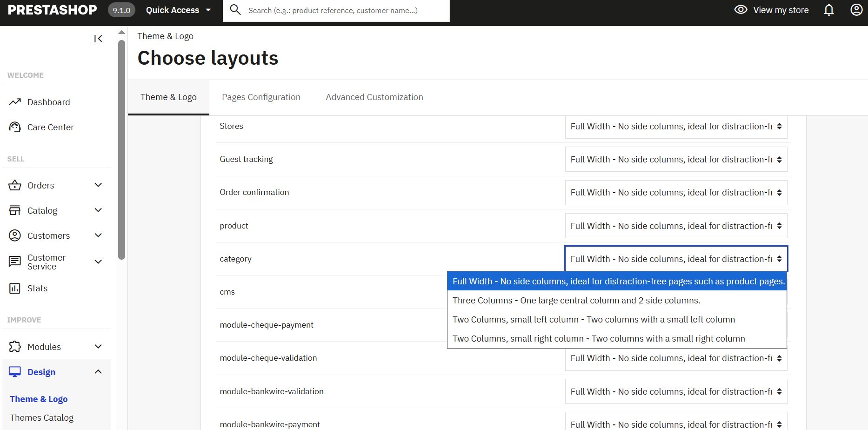
Task: Expand the Customers submenu chevron
Action: [x=98, y=235]
